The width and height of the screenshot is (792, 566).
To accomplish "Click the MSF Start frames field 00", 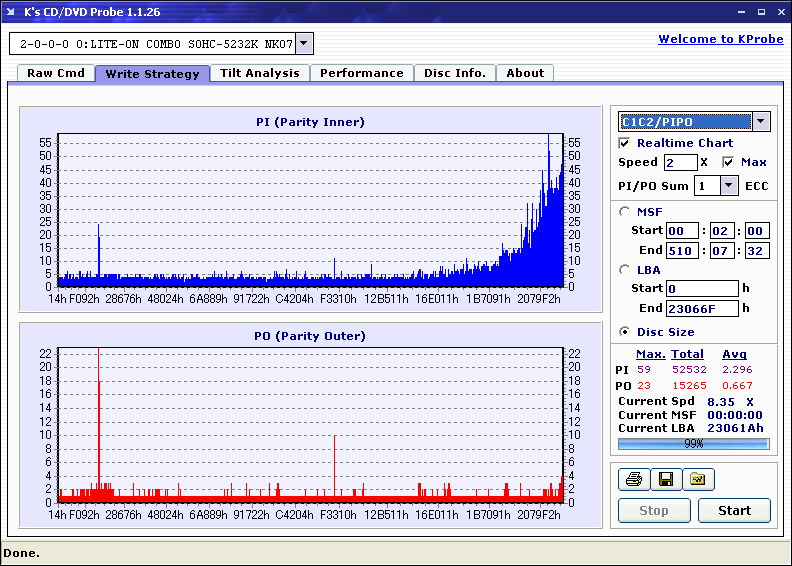I will point(757,231).
